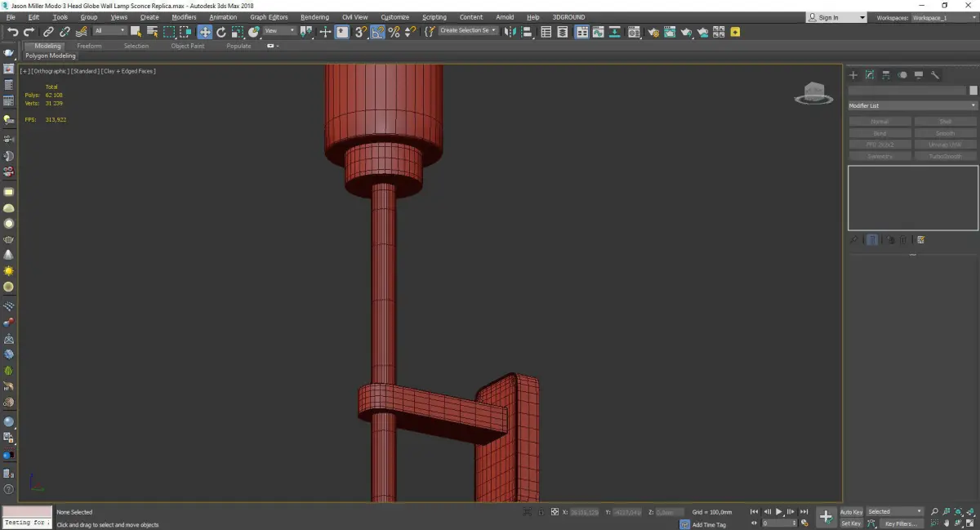This screenshot has height=530, width=980.
Task: Click the object color swatch in Modify panel
Action: click(x=973, y=91)
